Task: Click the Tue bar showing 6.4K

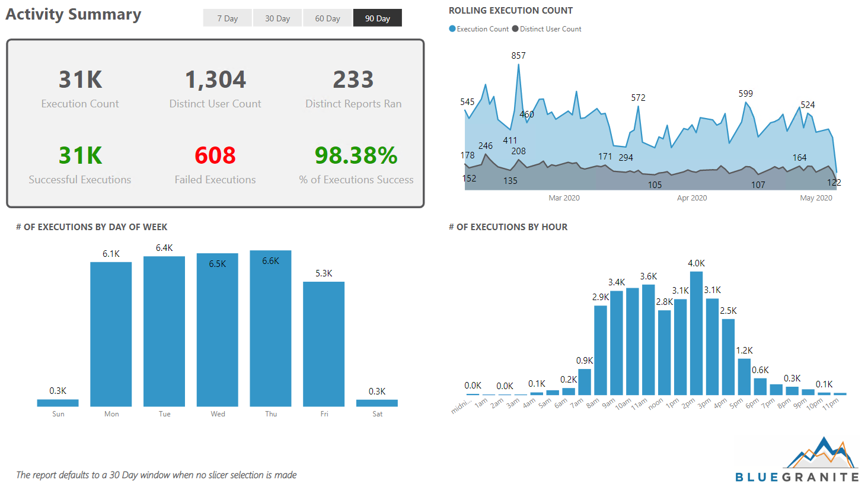Action: (x=164, y=331)
